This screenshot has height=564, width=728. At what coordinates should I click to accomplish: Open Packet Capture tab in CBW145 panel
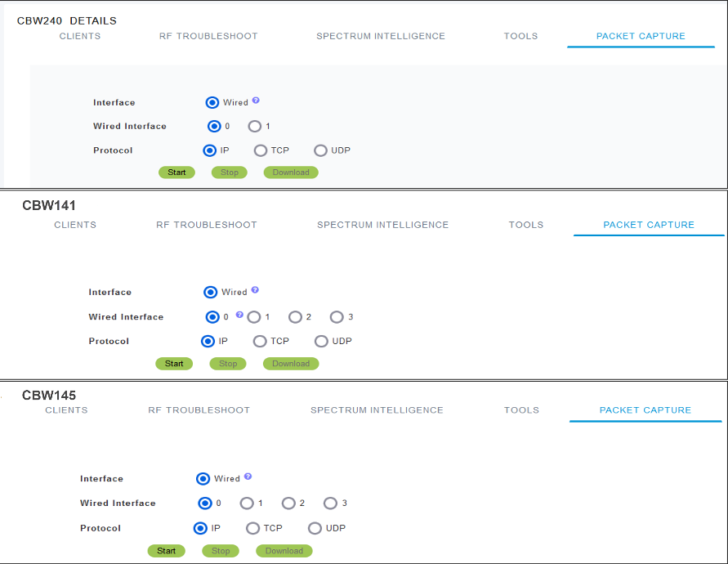[x=645, y=410]
